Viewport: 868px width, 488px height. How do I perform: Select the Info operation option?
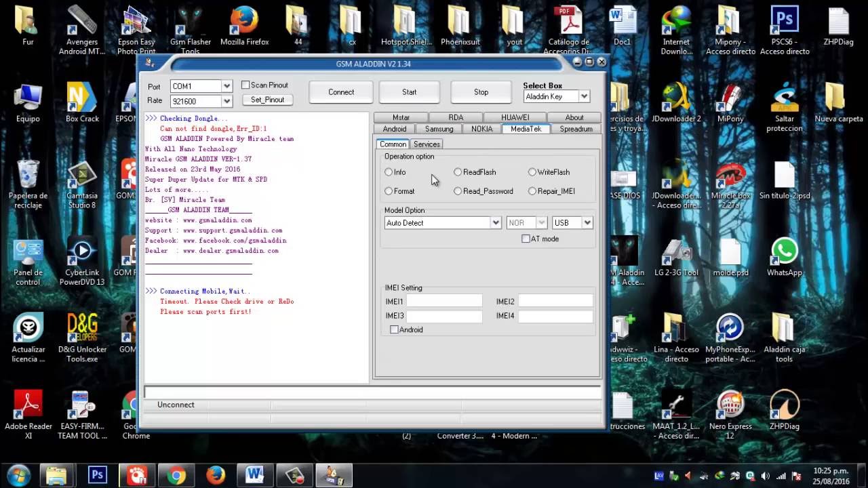pyautogui.click(x=389, y=172)
